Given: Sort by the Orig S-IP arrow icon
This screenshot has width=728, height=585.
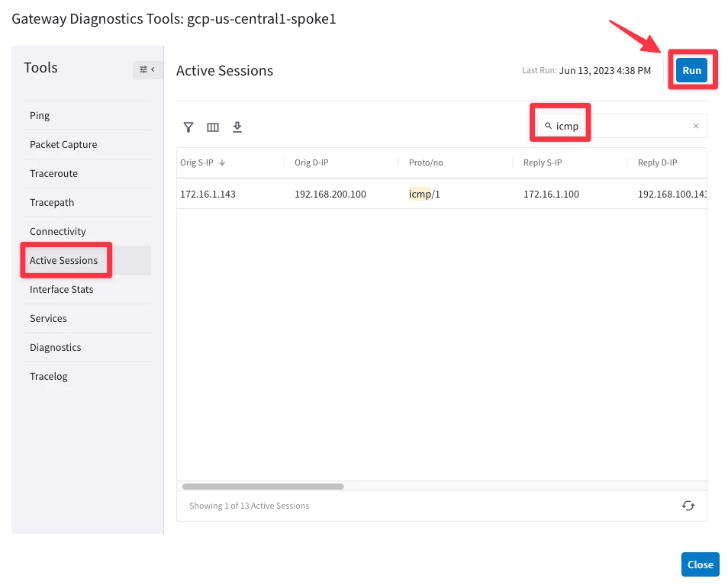Looking at the screenshot, I should point(222,162).
